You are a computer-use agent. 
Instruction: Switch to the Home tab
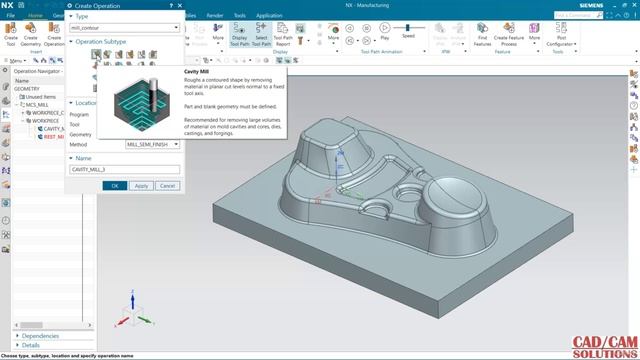pos(35,16)
